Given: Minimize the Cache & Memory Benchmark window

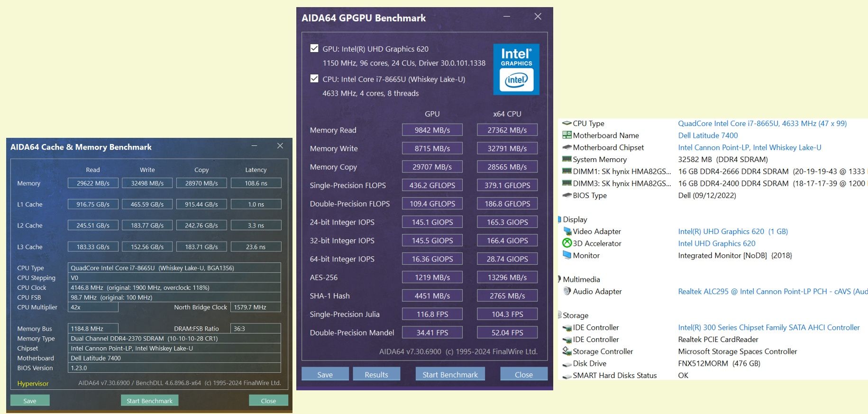Looking at the screenshot, I should coord(254,146).
